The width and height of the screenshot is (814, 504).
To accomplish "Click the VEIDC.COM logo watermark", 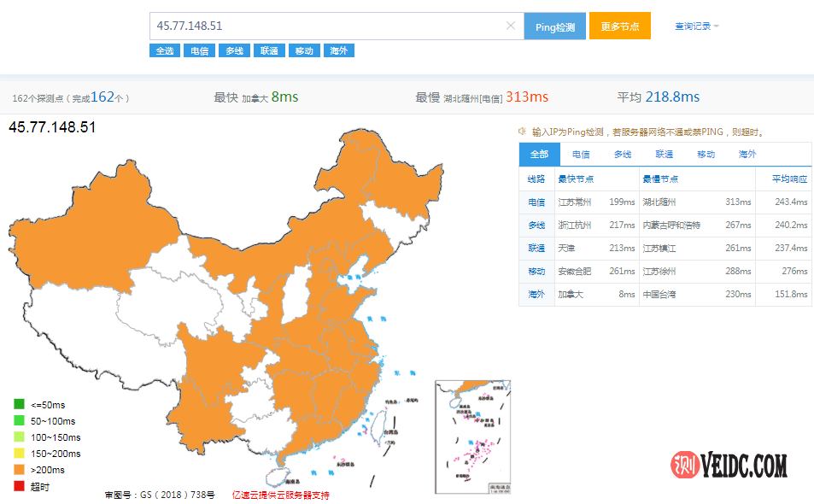I will 729,465.
